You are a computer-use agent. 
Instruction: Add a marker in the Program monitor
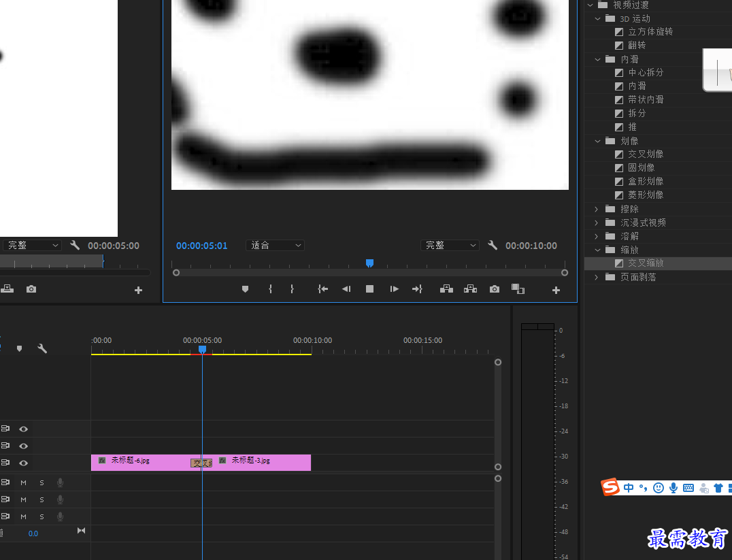[245, 289]
